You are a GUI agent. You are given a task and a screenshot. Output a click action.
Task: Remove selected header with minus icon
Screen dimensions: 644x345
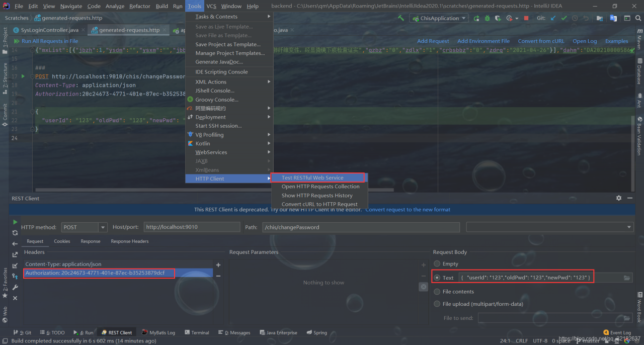(218, 276)
